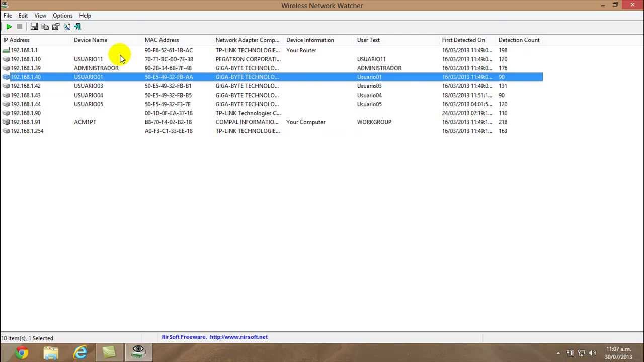Click the volume speaker tray icon

pos(593,353)
